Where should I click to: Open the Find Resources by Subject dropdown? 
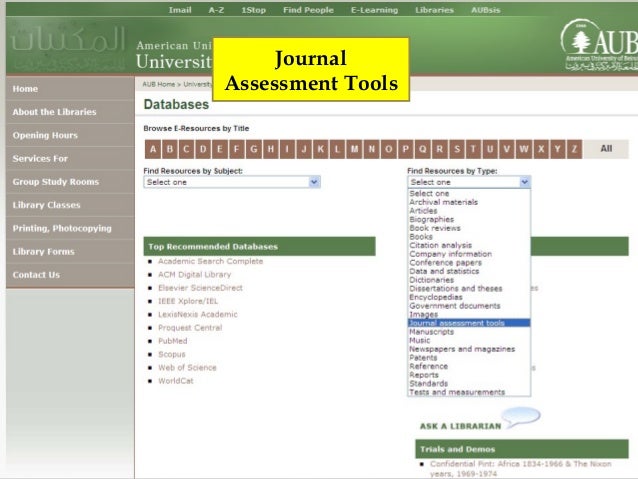click(232, 182)
